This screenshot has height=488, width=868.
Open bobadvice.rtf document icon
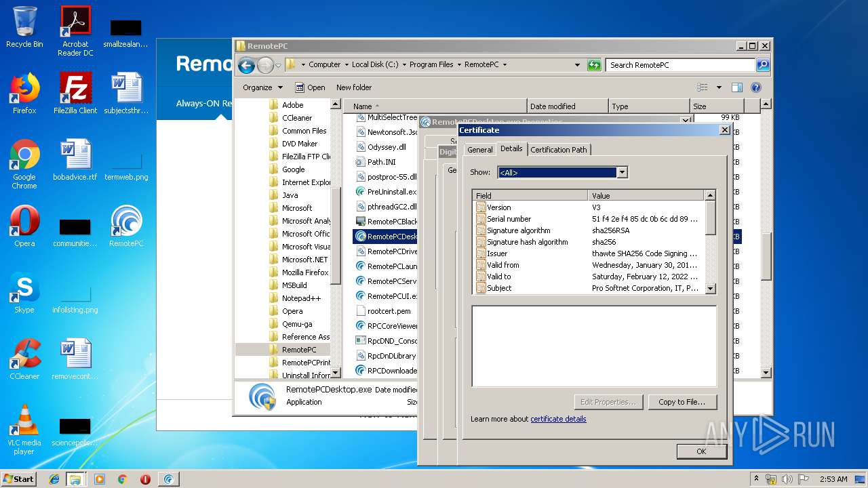click(x=75, y=160)
